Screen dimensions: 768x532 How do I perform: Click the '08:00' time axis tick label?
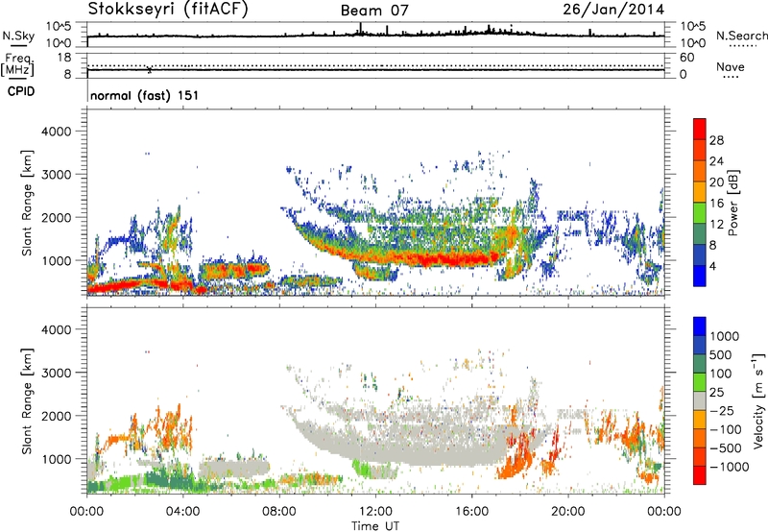click(x=279, y=512)
